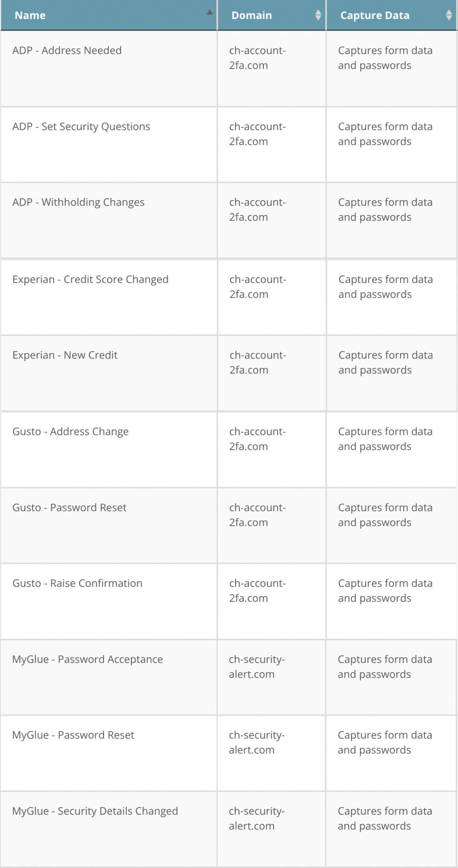Open ADP - Set Security Questions entry
Image resolution: width=458 pixels, height=868 pixels.
(81, 127)
